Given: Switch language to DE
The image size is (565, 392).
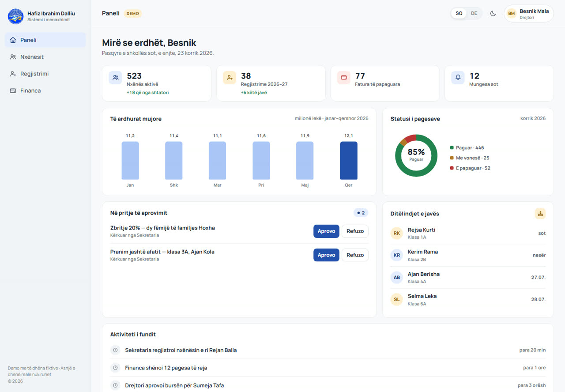Looking at the screenshot, I should 474,13.
